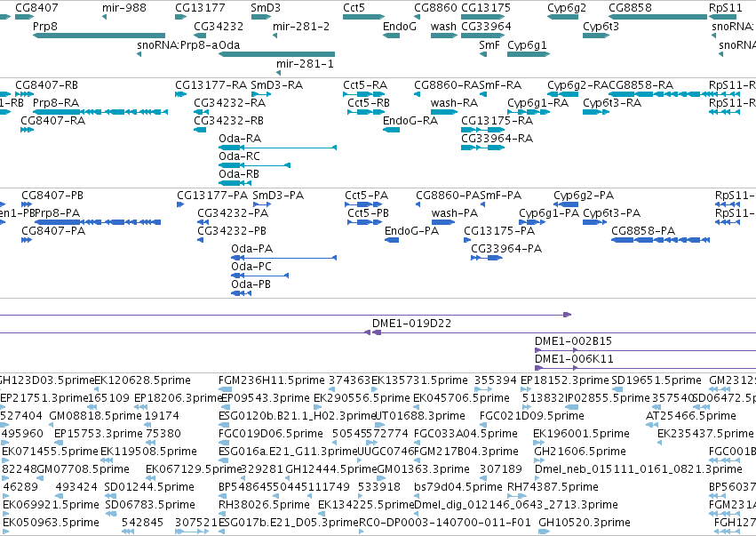Screen dimensions: 756x536
Task: Select the 'mir-988' gene label
Action: pos(124,8)
